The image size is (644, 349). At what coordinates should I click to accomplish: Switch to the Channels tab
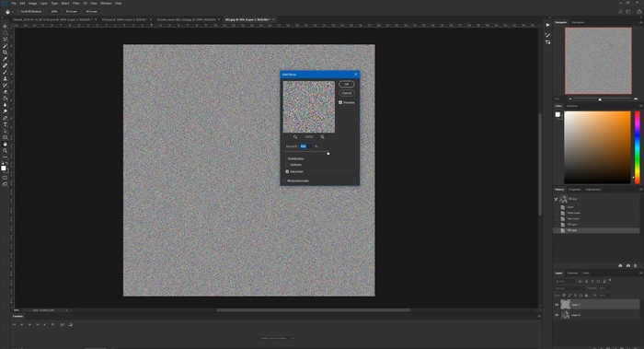pyautogui.click(x=572, y=273)
